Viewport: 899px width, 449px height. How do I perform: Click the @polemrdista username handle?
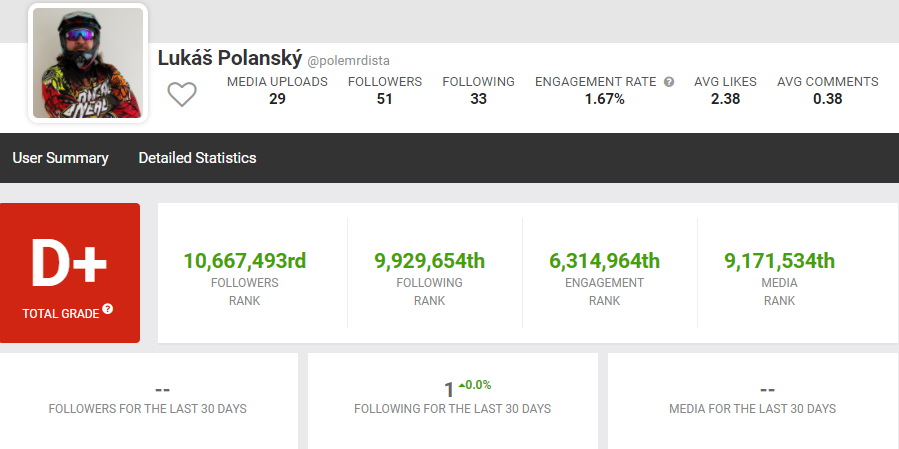click(x=349, y=60)
